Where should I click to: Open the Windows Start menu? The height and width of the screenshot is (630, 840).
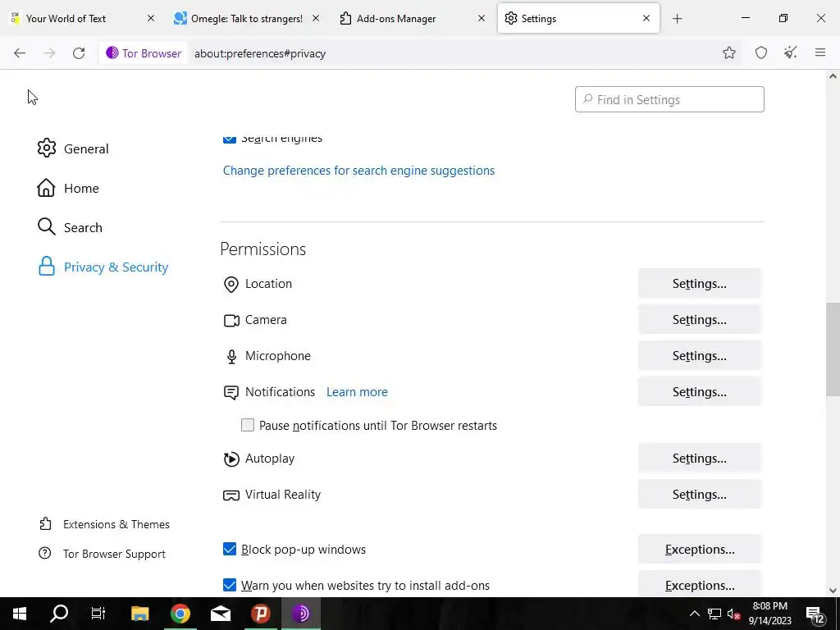(x=20, y=614)
